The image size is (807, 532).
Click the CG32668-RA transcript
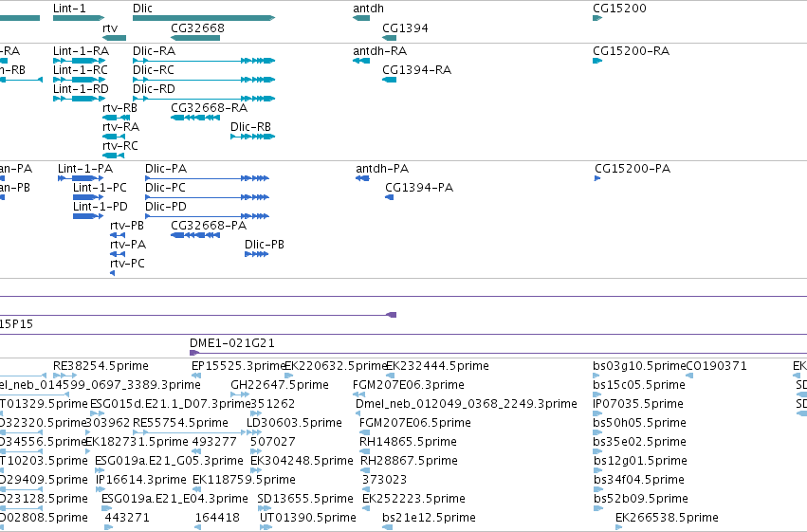(195, 118)
